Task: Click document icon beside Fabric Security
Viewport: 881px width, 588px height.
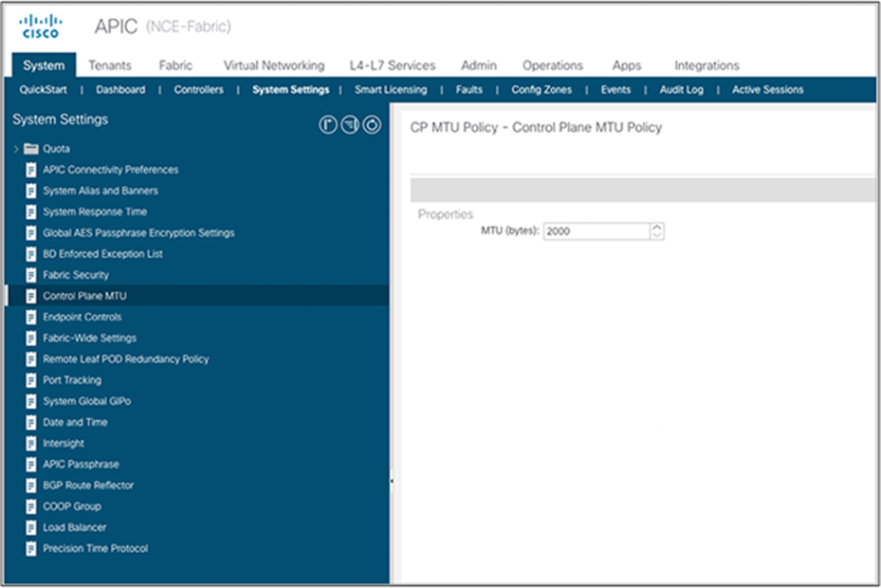Action: (31, 275)
